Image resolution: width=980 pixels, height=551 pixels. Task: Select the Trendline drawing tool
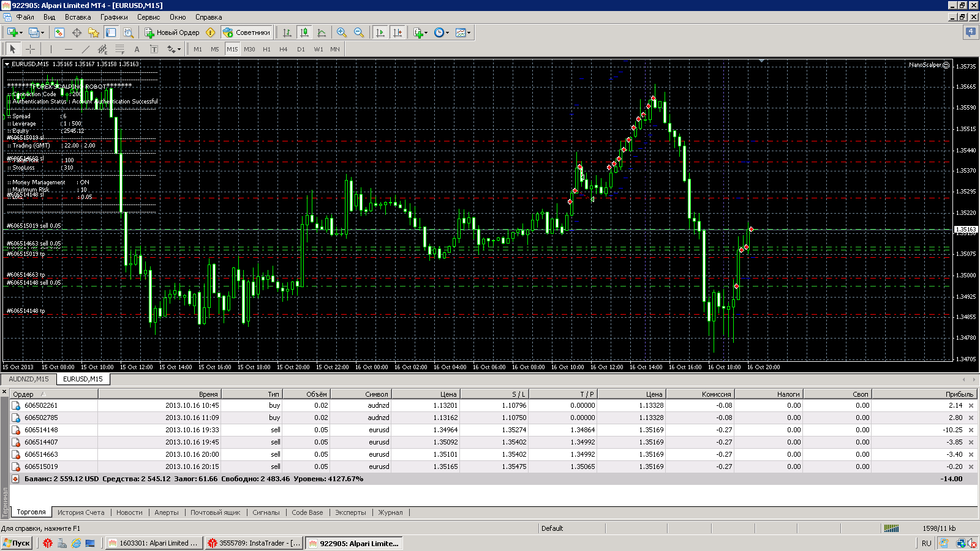click(x=85, y=49)
